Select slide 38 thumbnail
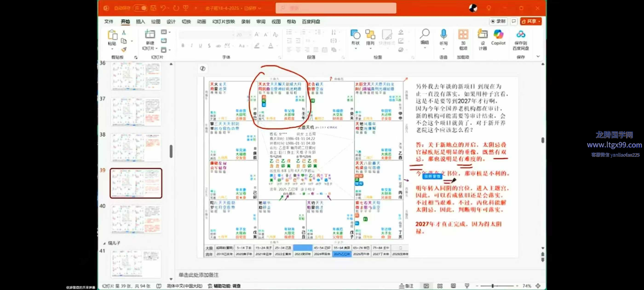The width and height of the screenshot is (644, 290). click(x=136, y=148)
